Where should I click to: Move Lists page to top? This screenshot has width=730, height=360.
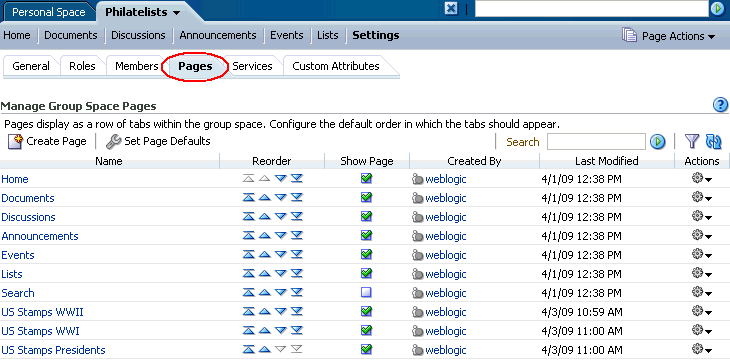click(249, 273)
